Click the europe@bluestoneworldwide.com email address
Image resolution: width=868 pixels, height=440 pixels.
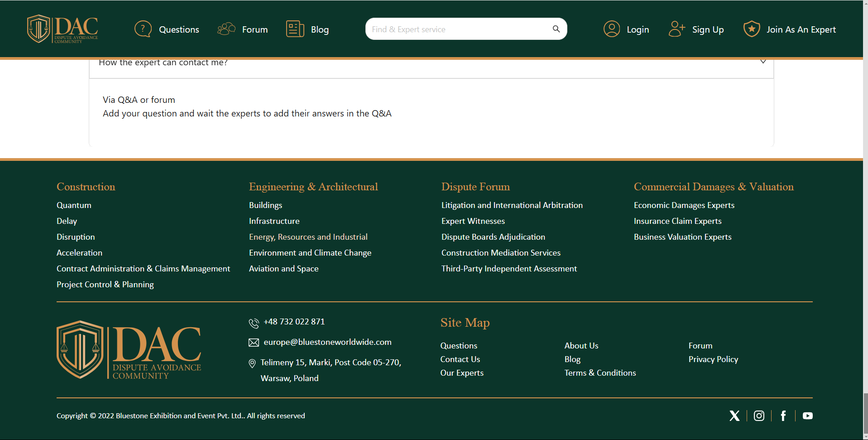(x=327, y=342)
